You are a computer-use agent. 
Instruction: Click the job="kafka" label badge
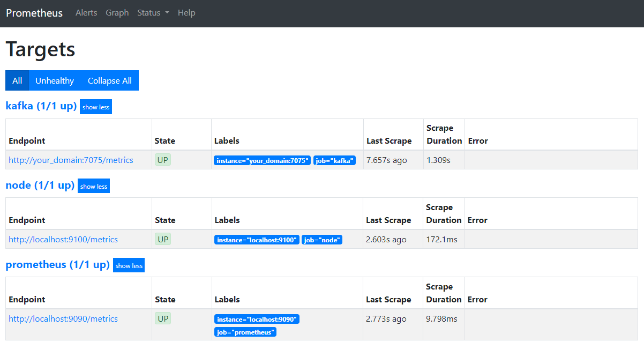334,160
